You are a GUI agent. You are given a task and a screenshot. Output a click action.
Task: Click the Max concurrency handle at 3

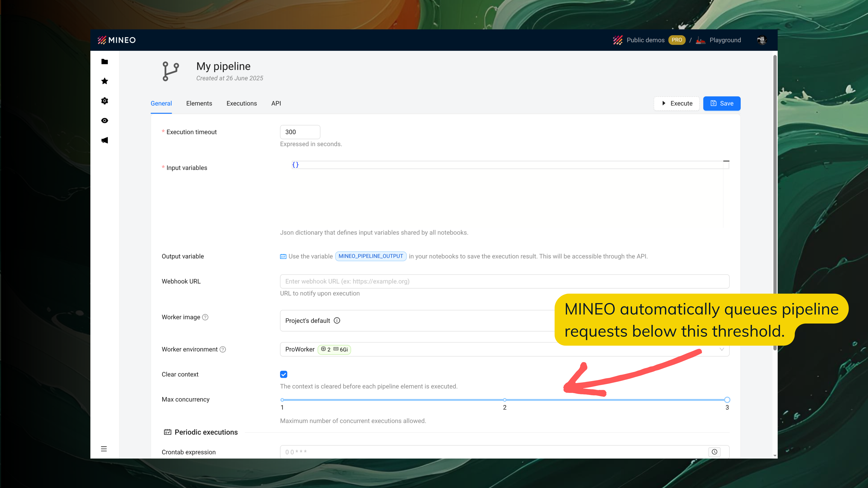tap(727, 400)
